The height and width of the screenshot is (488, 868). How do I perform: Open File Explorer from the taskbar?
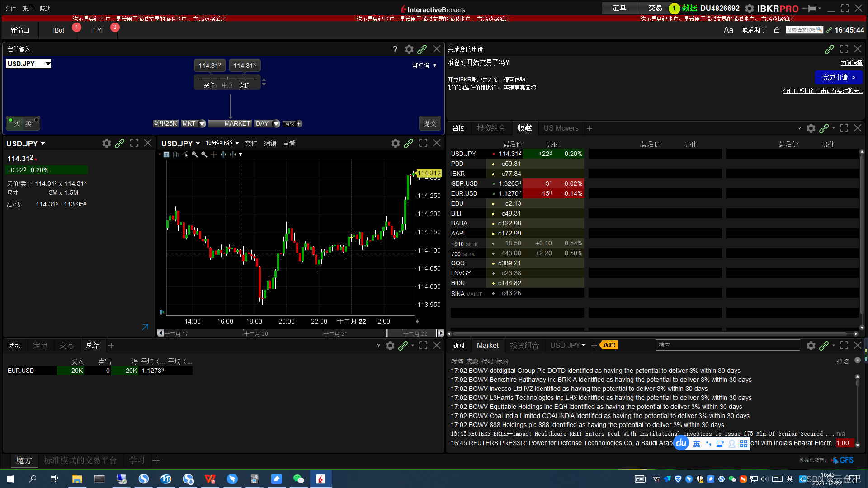point(77,479)
